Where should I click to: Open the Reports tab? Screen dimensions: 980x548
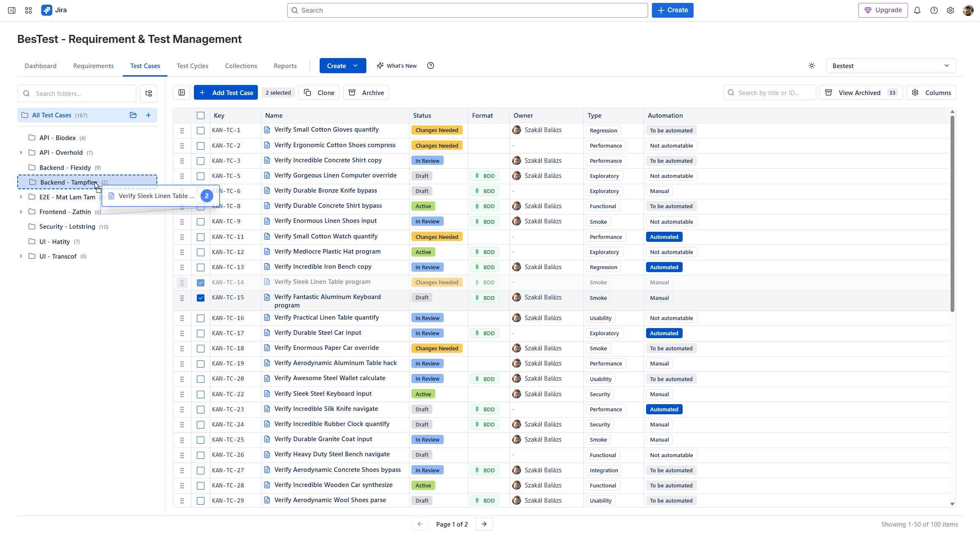pos(285,66)
